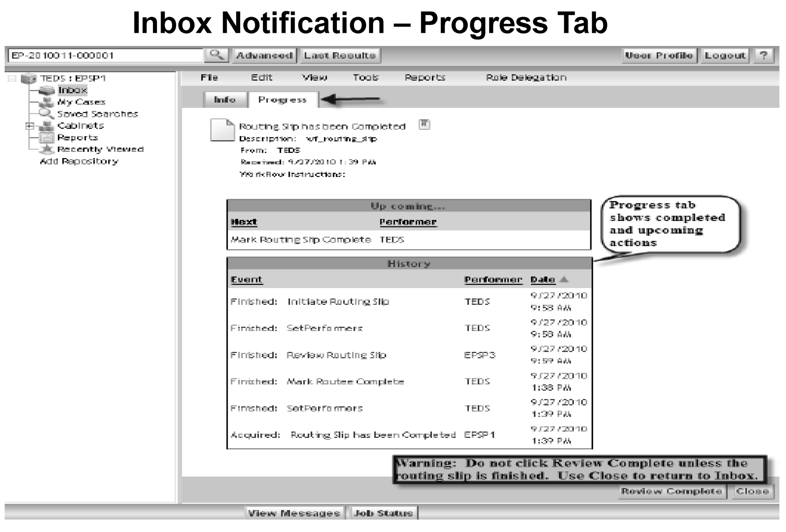This screenshot has height=532, width=786.
Task: Sort history by the Date column arrow
Action: tap(564, 279)
